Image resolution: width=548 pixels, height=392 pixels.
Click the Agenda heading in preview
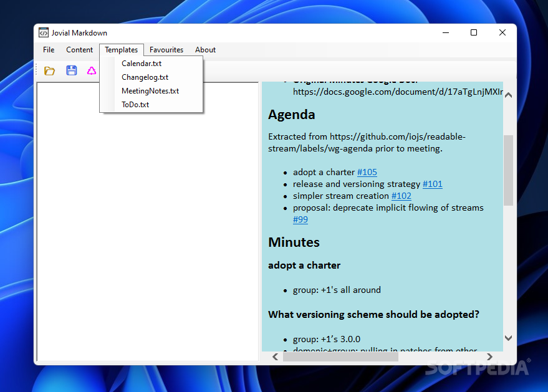point(292,115)
